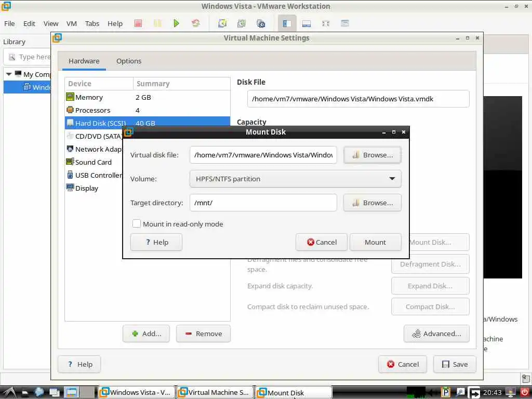
Task: Click the Memory device icon
Action: (x=70, y=97)
